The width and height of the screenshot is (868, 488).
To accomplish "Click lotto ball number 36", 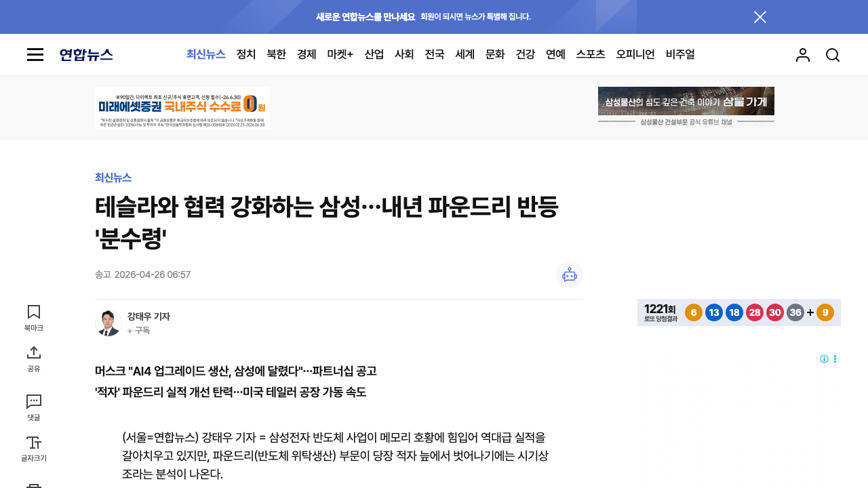I will (795, 312).
